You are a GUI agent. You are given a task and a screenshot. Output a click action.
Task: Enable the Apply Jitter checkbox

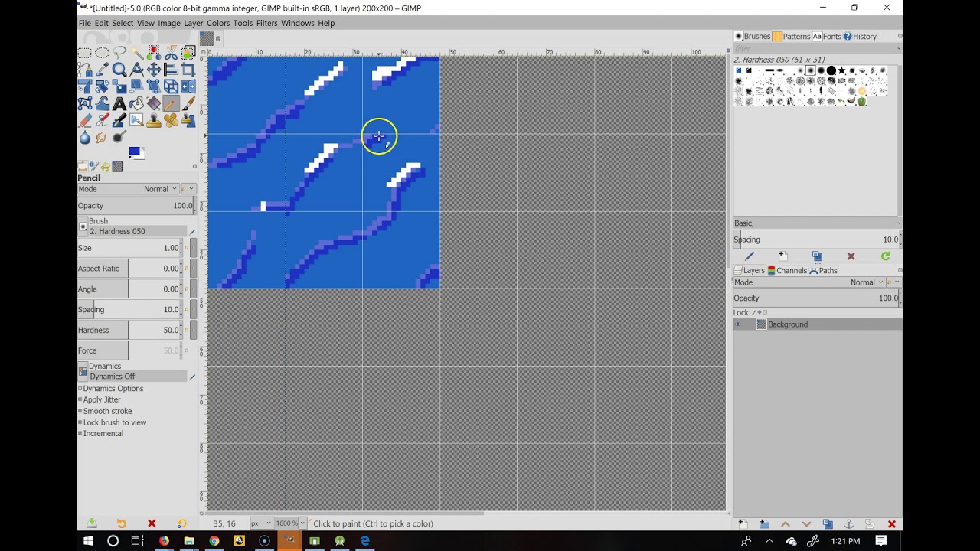pyautogui.click(x=80, y=399)
